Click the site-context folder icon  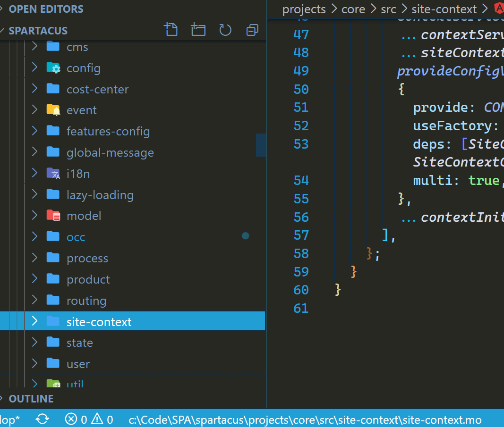pos(53,321)
